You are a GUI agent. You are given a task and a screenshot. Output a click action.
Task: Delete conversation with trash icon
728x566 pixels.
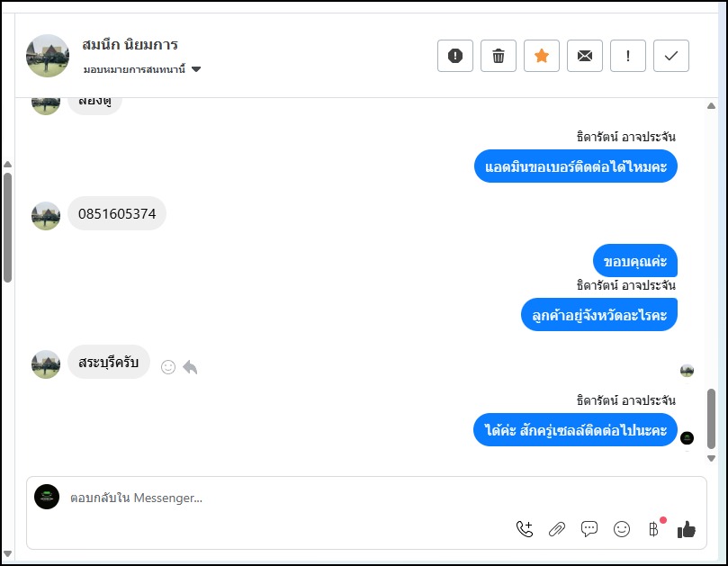click(499, 56)
